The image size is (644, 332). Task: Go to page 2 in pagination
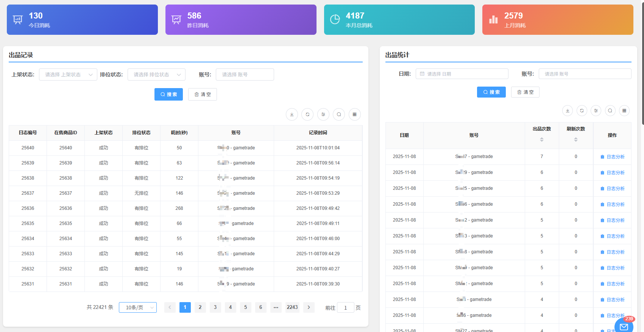[x=200, y=307]
